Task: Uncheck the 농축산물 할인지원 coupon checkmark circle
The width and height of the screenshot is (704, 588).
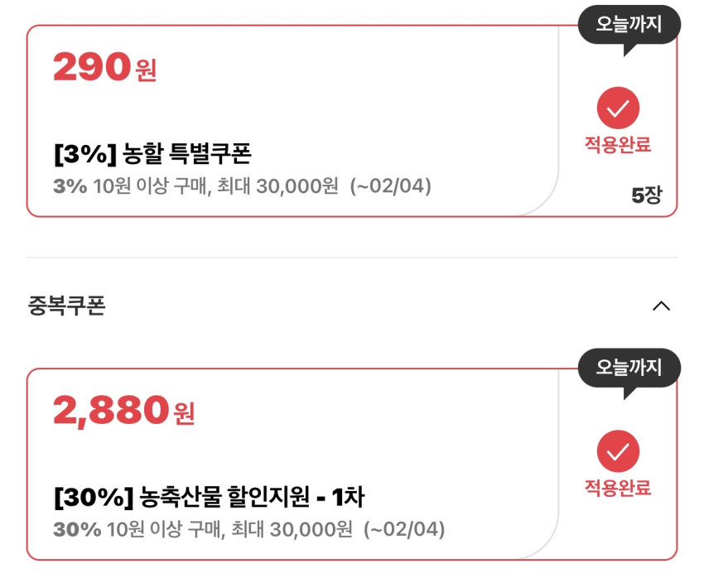Action: click(618, 451)
